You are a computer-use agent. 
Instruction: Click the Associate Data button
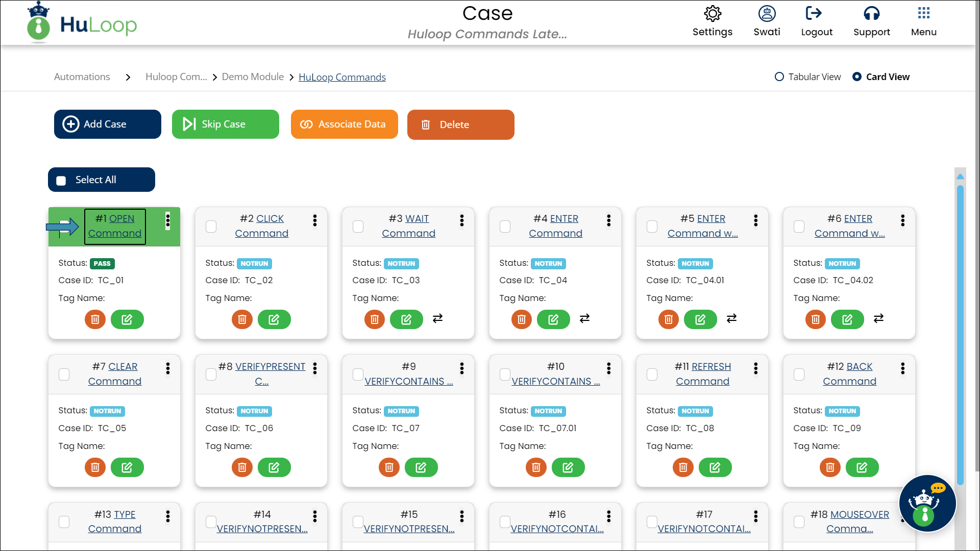click(345, 124)
